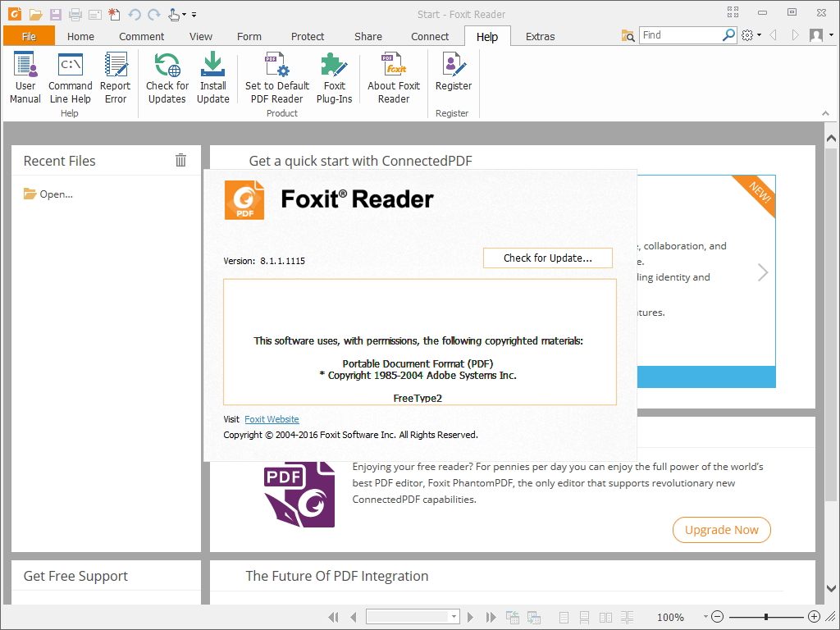Visit the Foxit Website link

pos(272,419)
